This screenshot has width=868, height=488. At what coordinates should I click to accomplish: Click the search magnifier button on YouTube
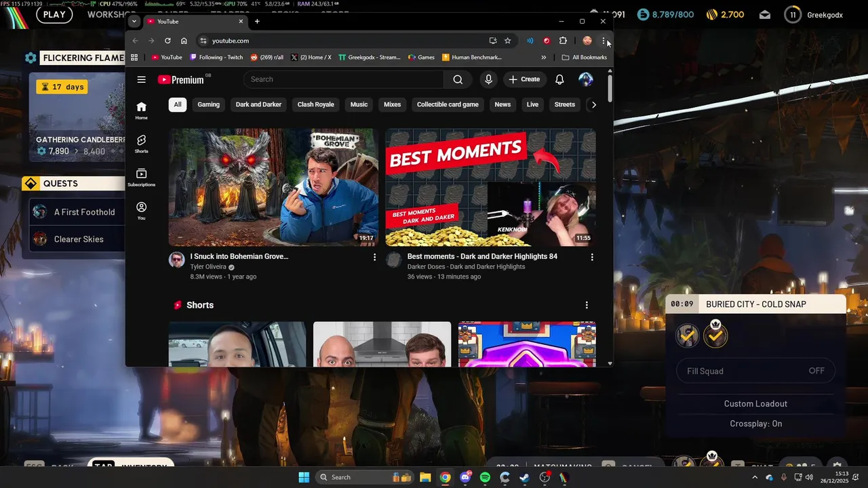(x=458, y=79)
